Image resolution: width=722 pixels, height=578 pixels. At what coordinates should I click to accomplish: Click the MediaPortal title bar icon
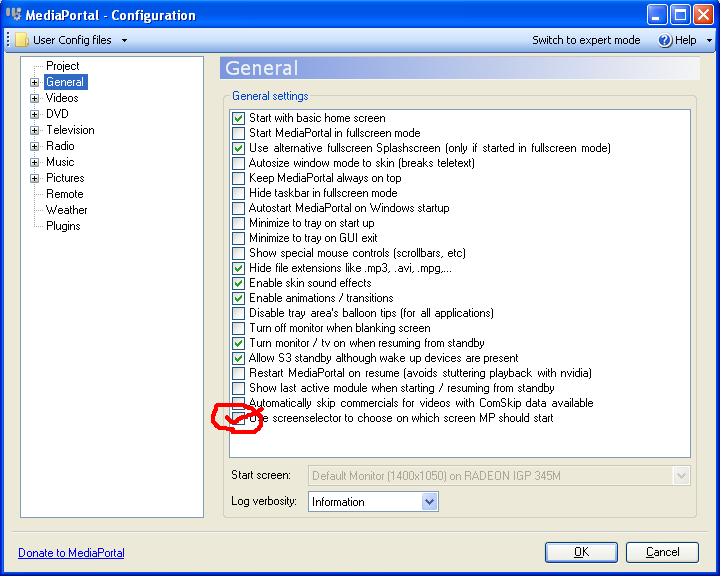click(13, 15)
